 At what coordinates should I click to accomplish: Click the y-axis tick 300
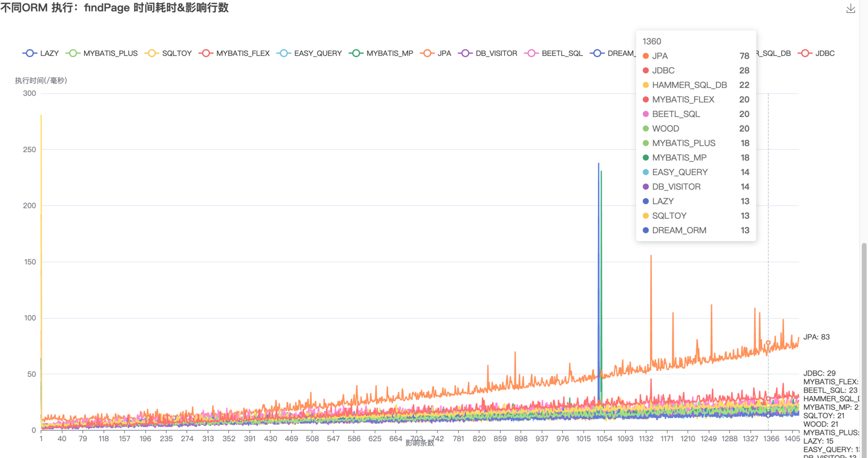pos(29,93)
